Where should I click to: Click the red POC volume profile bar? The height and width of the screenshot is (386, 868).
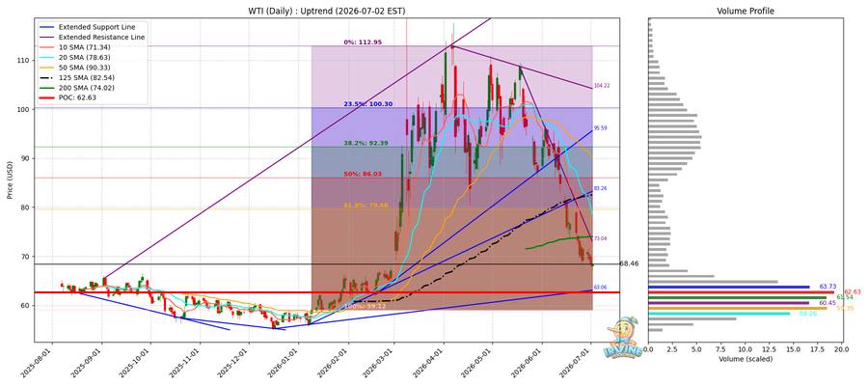pyautogui.click(x=742, y=291)
